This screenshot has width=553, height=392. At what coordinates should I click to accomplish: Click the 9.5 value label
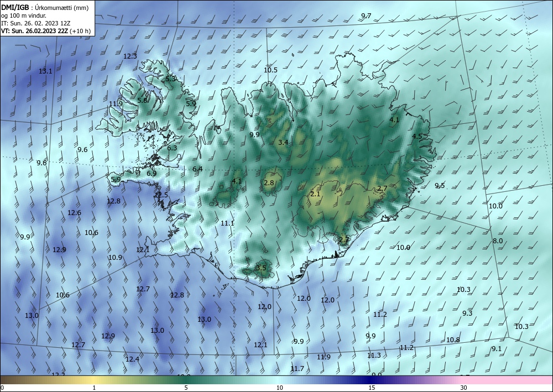coord(440,186)
